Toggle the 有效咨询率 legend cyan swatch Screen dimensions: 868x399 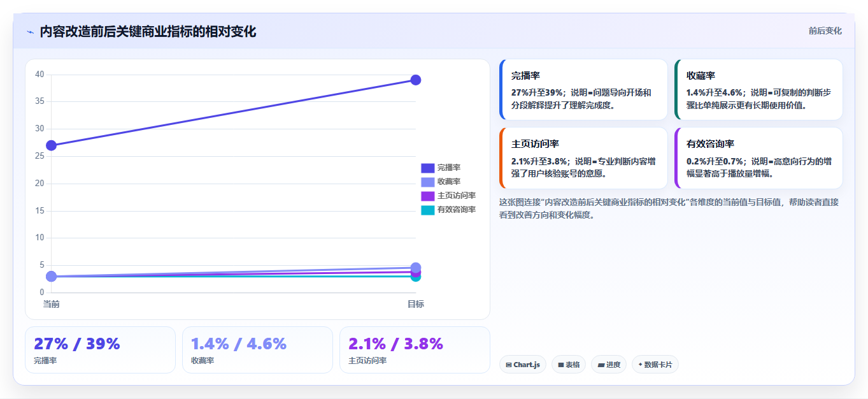427,210
